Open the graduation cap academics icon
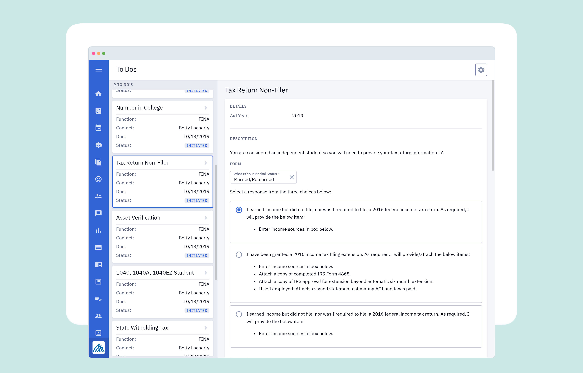 (99, 145)
